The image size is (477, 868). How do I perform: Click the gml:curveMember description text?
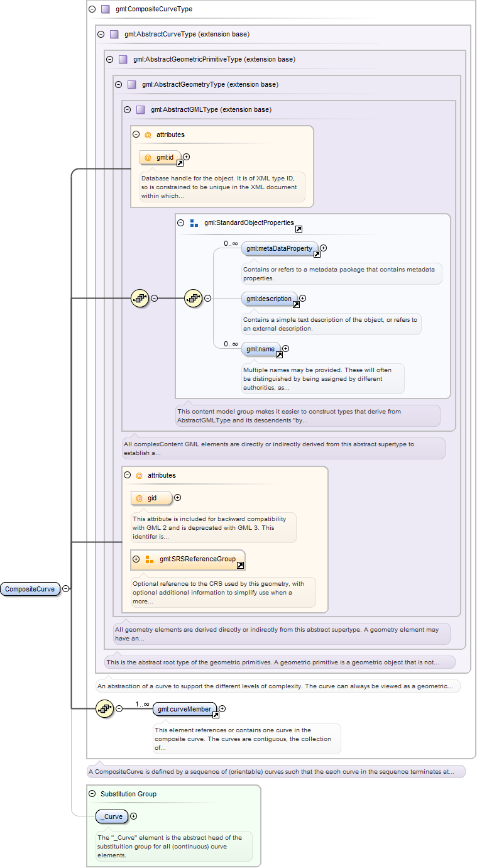246,739
